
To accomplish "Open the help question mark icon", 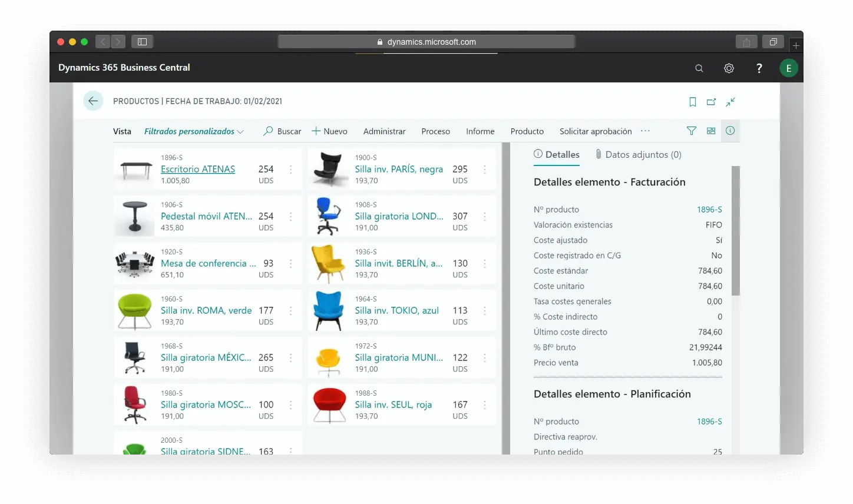I will click(x=759, y=68).
